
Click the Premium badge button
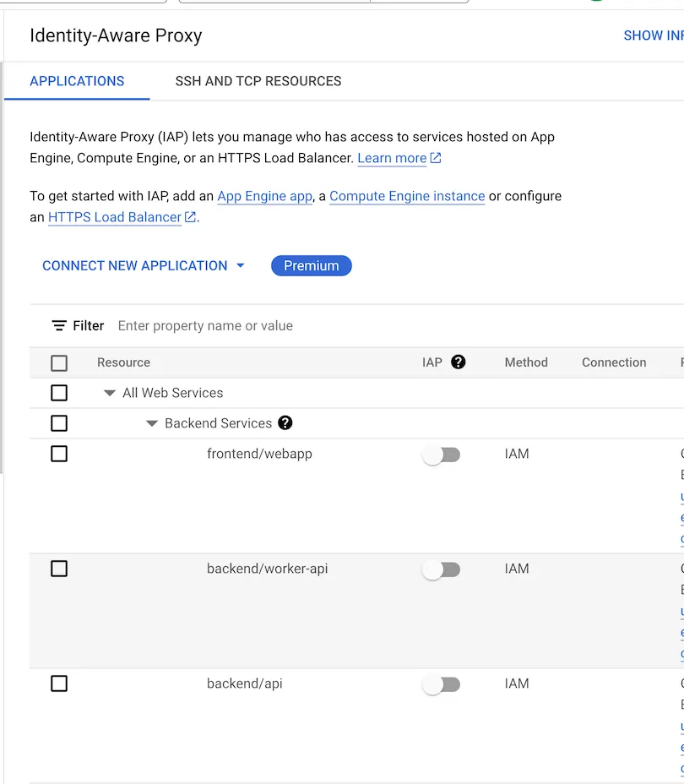point(311,265)
